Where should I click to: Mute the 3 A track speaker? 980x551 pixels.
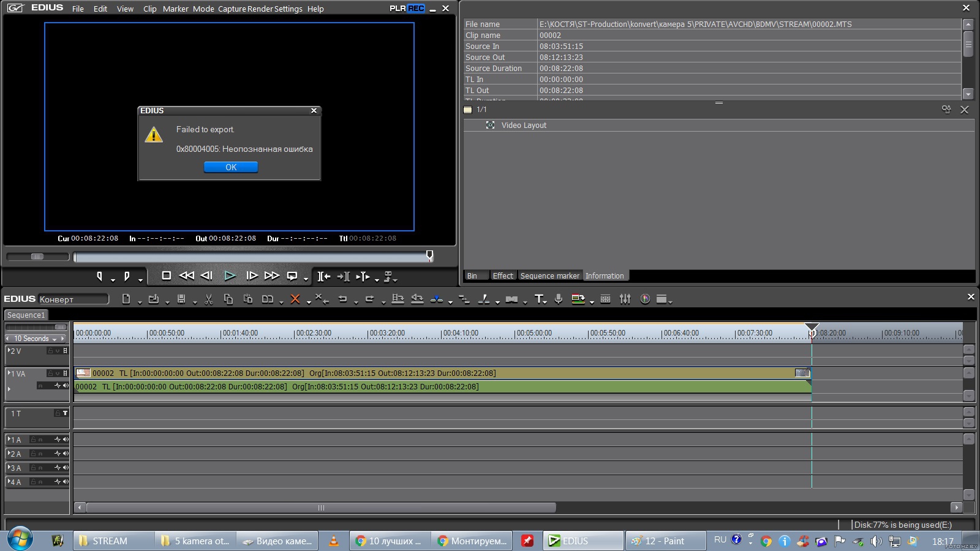(66, 468)
